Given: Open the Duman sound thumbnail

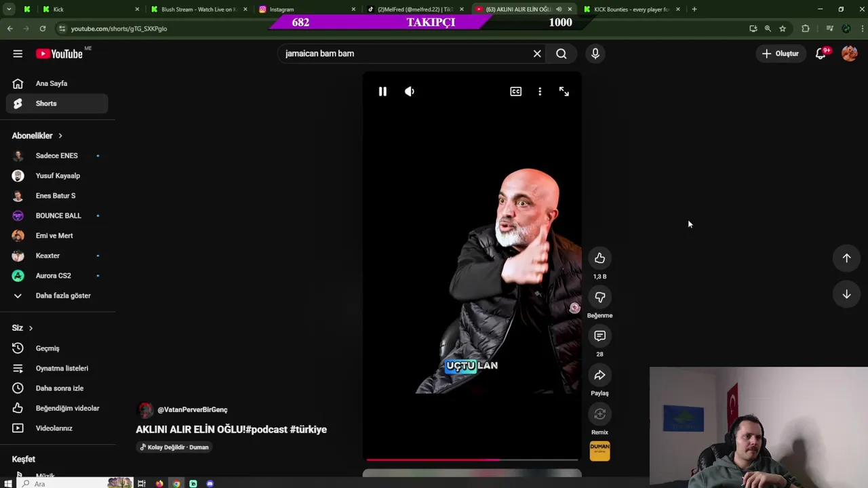Looking at the screenshot, I should [599, 451].
